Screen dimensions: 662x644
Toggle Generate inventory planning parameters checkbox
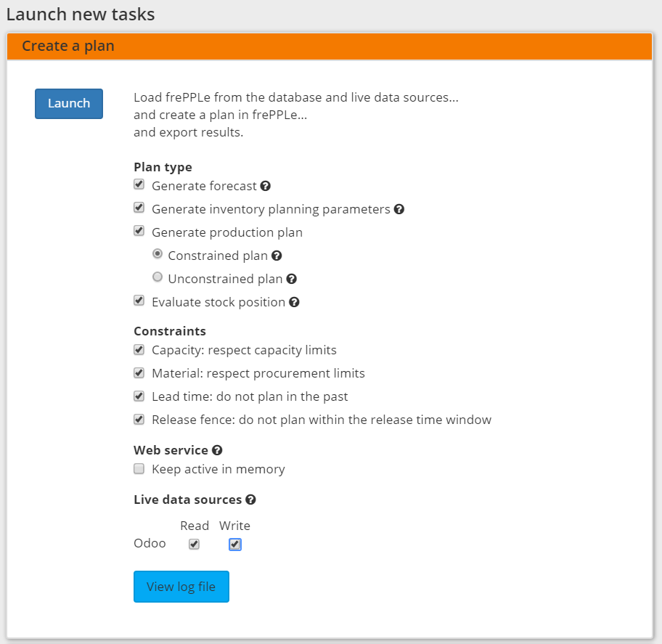click(x=139, y=208)
